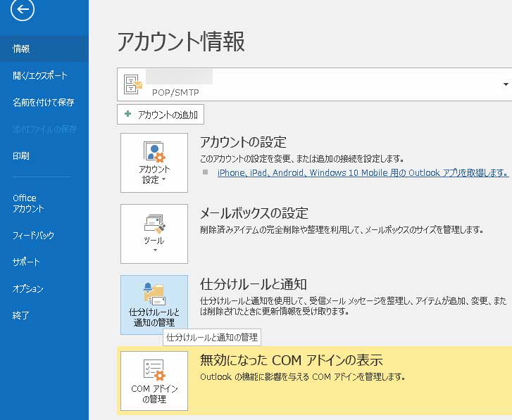
Task: Select 情報 in the left sidebar
Action: (21, 49)
